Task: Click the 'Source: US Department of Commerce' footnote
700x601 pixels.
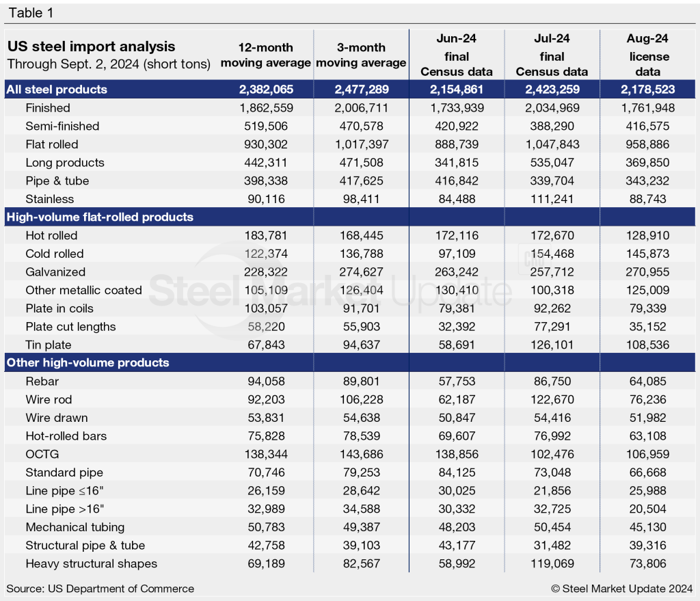Action: tap(100, 589)
